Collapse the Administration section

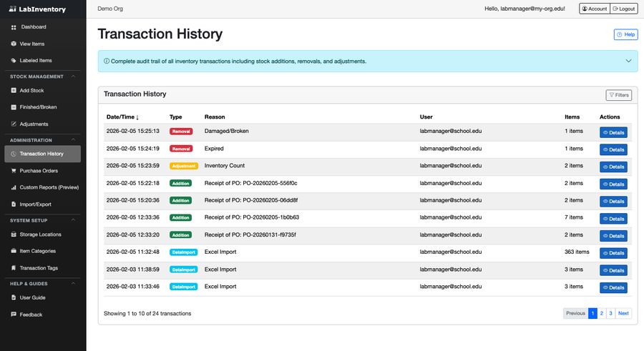pos(73,140)
